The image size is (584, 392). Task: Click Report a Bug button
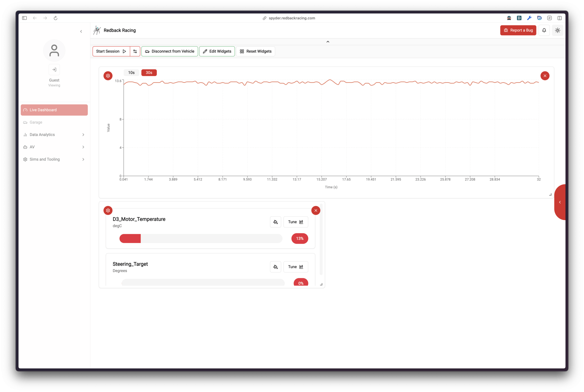point(518,30)
